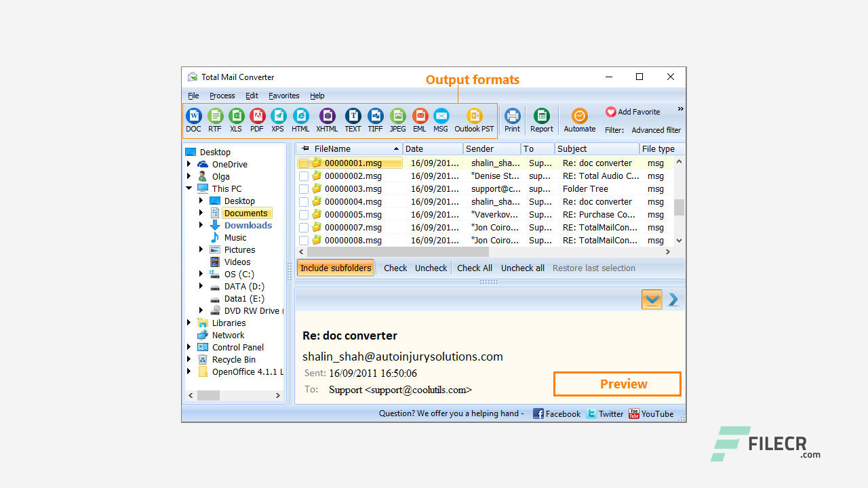Check the box for 00000005.msg
The height and width of the screenshot is (488, 868).
click(x=304, y=215)
